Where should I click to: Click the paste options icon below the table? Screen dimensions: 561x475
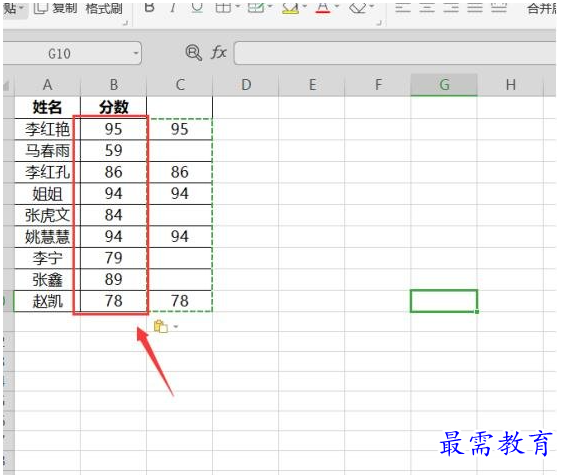pyautogui.click(x=161, y=327)
